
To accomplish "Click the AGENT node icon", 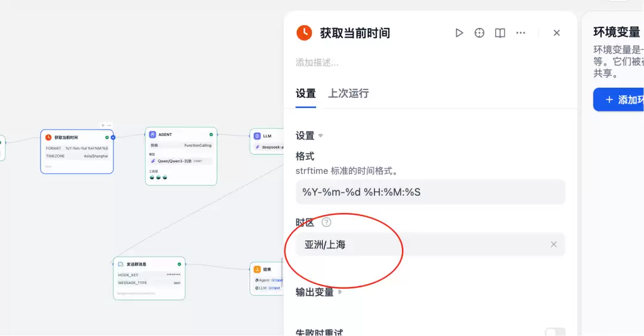I will coord(153,134).
